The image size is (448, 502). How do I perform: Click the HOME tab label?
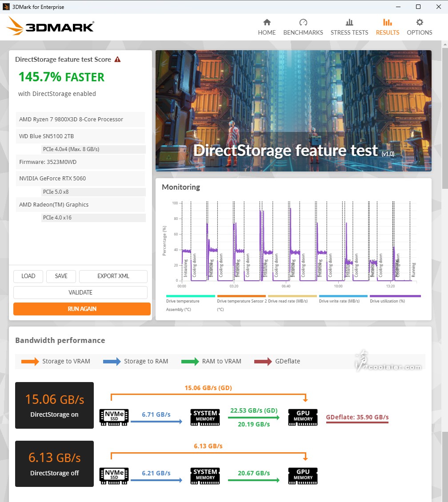pyautogui.click(x=267, y=32)
